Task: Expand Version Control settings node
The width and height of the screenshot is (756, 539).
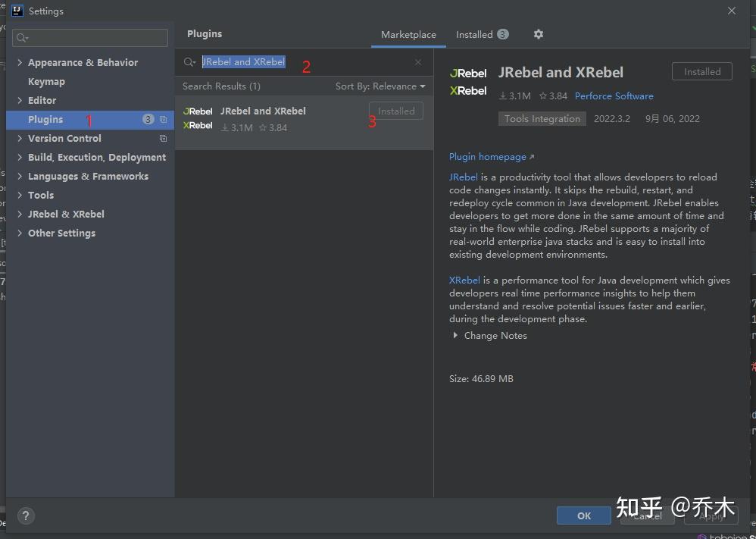Action: click(20, 139)
